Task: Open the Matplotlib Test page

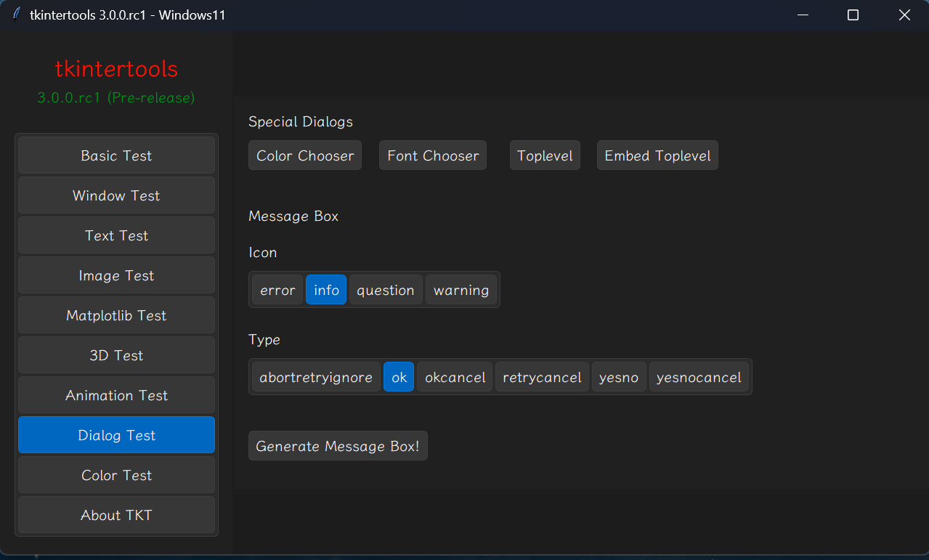Action: click(115, 315)
